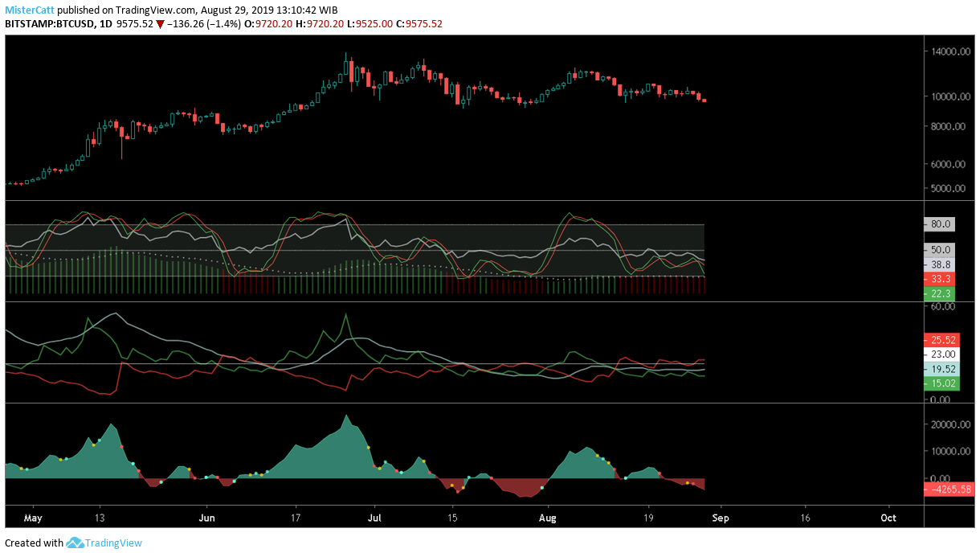Click the red 33.3 indicator value tag
This screenshot has height=557, width=980.
pyautogui.click(x=940, y=279)
